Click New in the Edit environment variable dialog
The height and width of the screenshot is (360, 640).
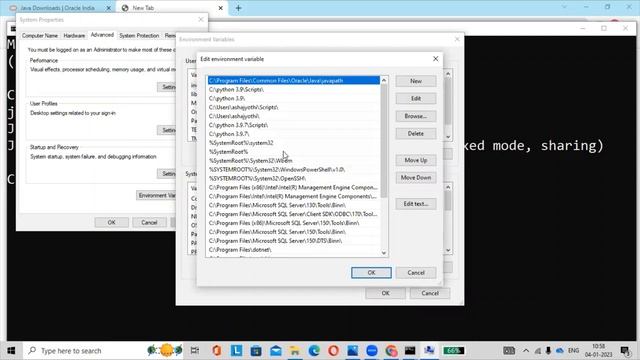[x=416, y=81]
